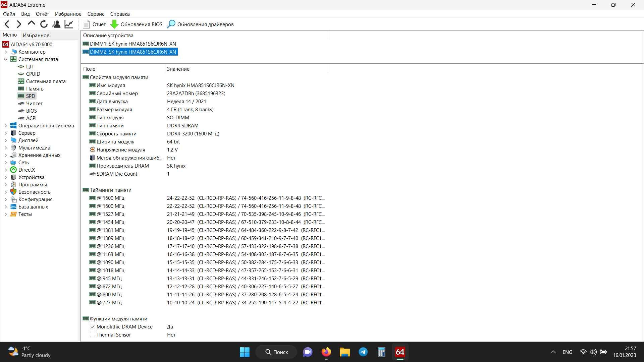This screenshot has height=362, width=644.
Task: Expand the Дисплей tree node
Action: (x=6, y=140)
